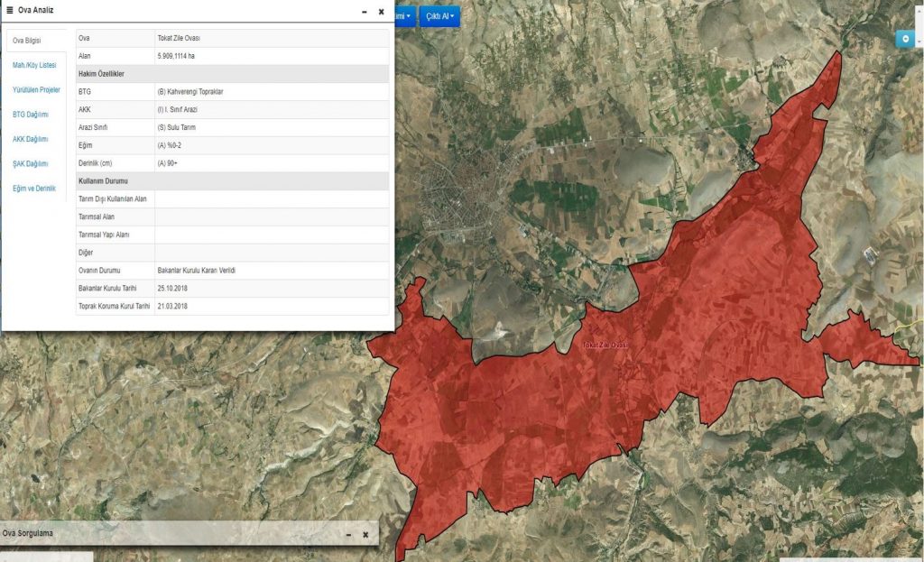Open the Eğim ve Derinlik tab
924x562 pixels.
[x=34, y=189]
